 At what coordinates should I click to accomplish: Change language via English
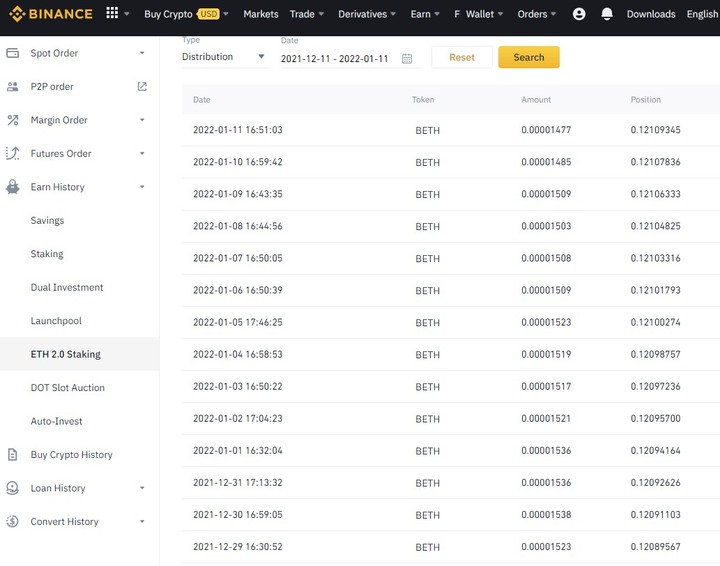702,14
